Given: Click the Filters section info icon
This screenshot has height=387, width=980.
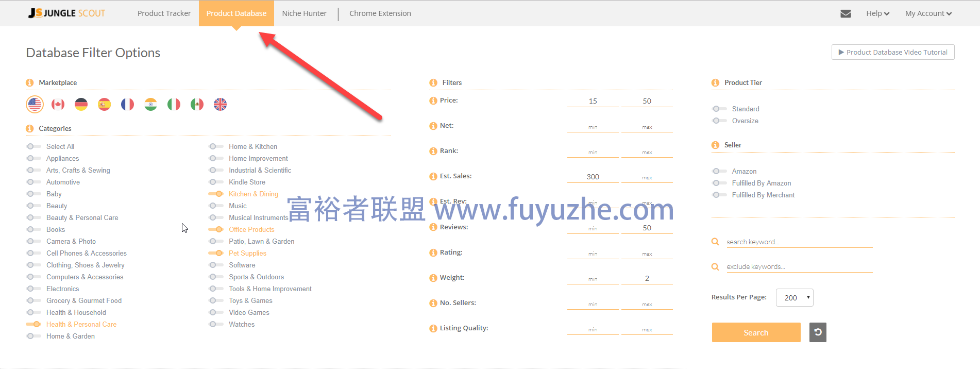Looking at the screenshot, I should 433,82.
